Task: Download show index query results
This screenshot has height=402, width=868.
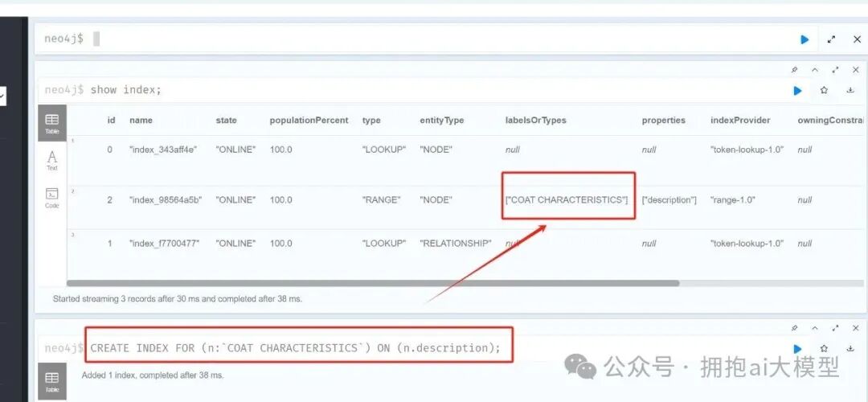Action: click(x=850, y=90)
